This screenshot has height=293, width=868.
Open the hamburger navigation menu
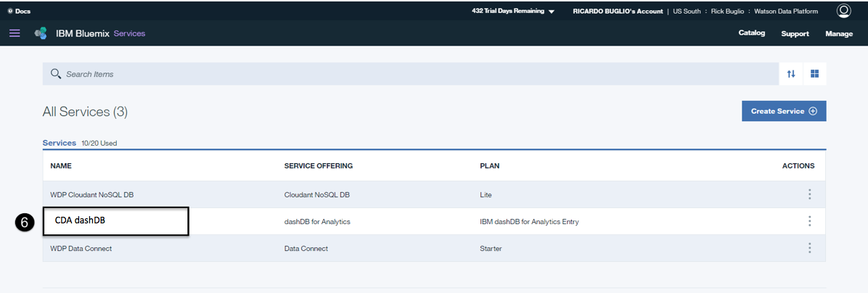tap(15, 33)
